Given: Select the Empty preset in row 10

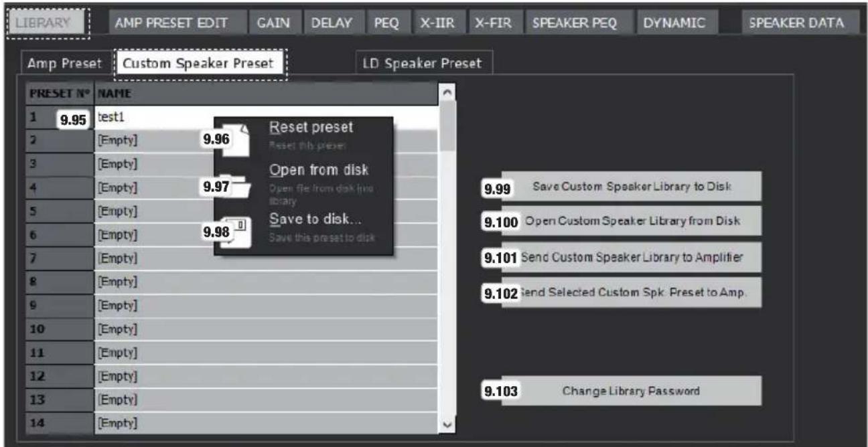Looking at the screenshot, I should pos(267,329).
